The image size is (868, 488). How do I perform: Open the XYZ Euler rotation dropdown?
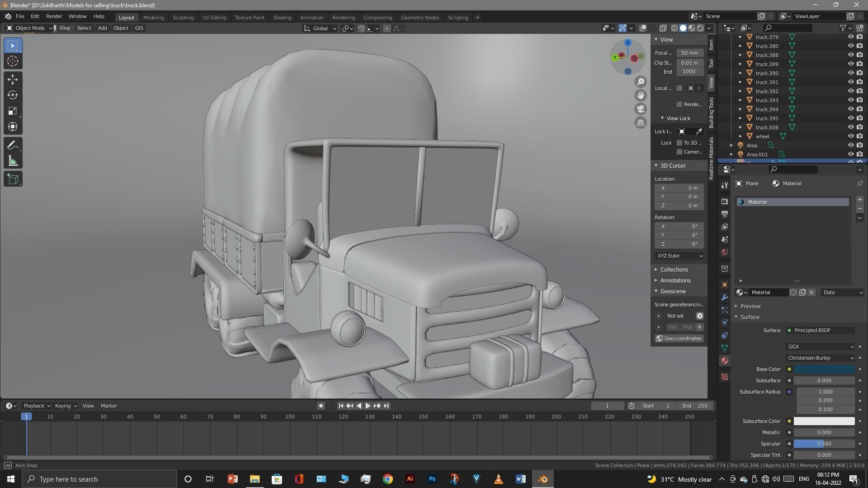tap(679, 256)
